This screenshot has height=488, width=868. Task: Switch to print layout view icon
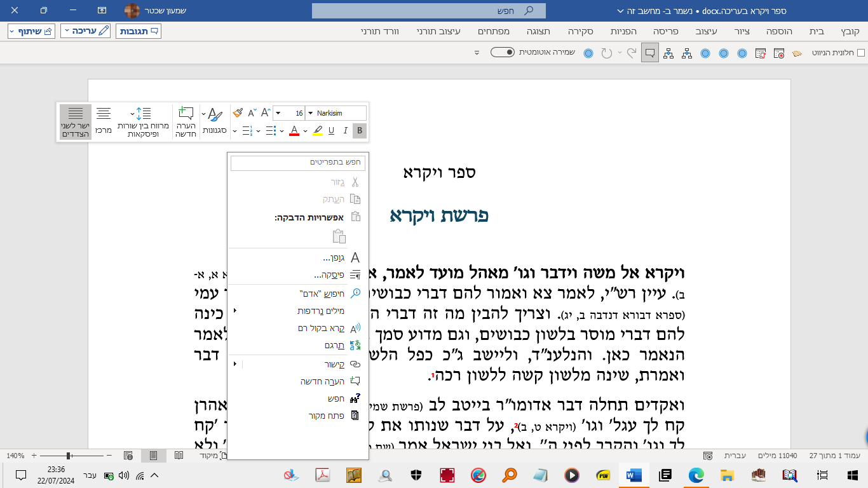153,456
